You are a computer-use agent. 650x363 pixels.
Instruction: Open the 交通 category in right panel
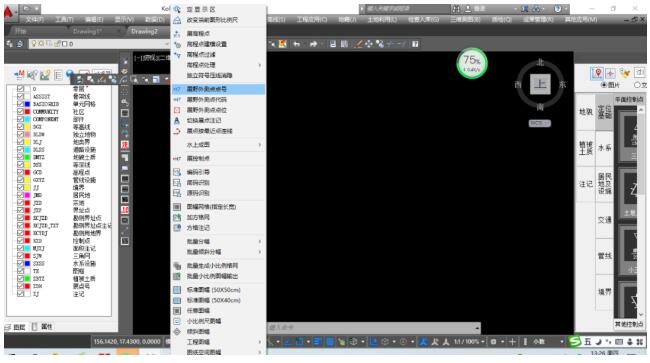(604, 220)
